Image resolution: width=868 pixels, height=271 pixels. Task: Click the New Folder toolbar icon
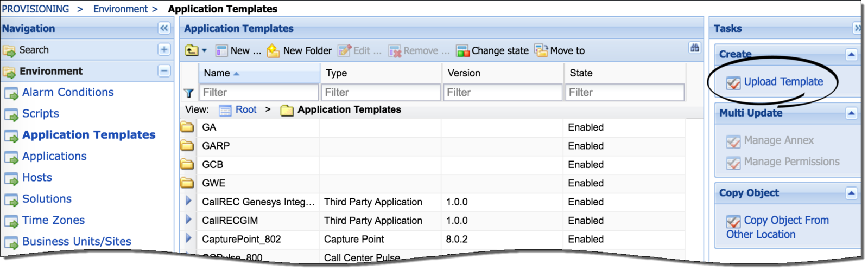[274, 51]
